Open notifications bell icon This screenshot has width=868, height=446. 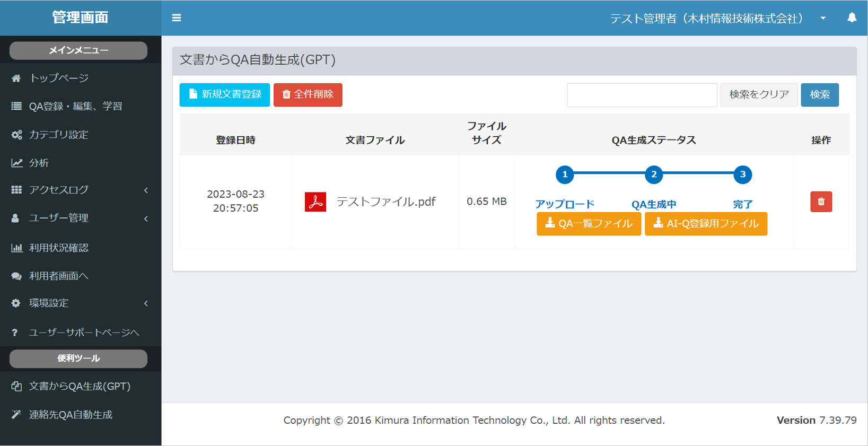(852, 18)
